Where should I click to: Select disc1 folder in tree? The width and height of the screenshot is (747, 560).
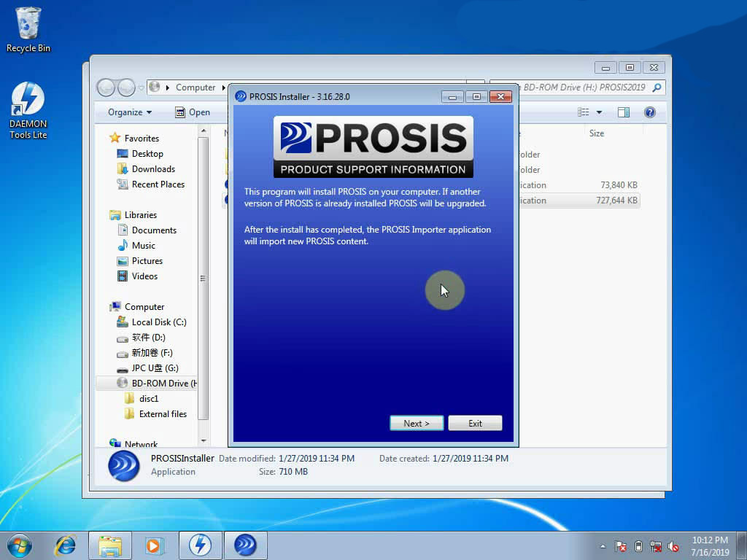pyautogui.click(x=149, y=398)
